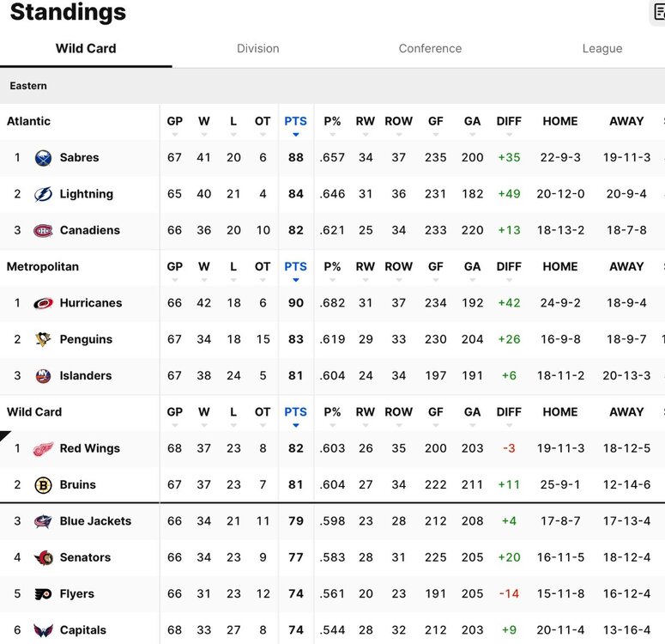Image resolution: width=665 pixels, height=644 pixels.
Task: Open the Flyers team link
Action: coord(76,594)
